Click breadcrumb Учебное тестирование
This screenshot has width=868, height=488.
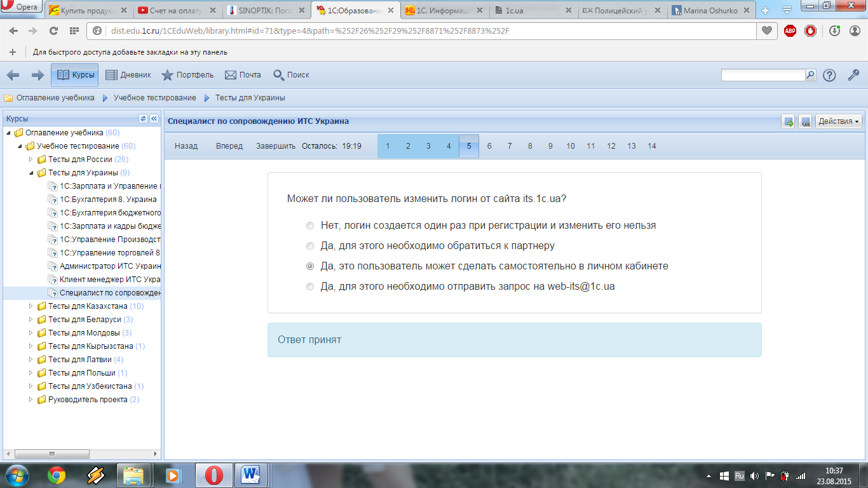pos(154,98)
